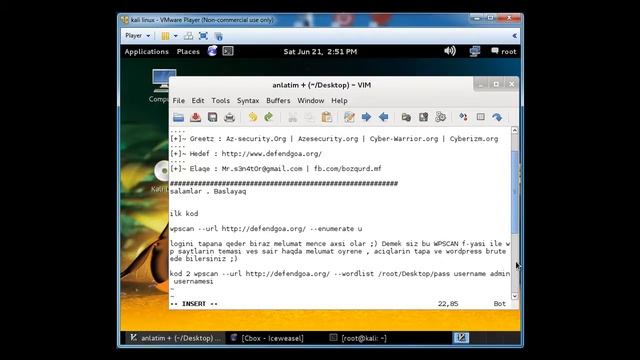Open the Help menu in Vim

pos(339,100)
